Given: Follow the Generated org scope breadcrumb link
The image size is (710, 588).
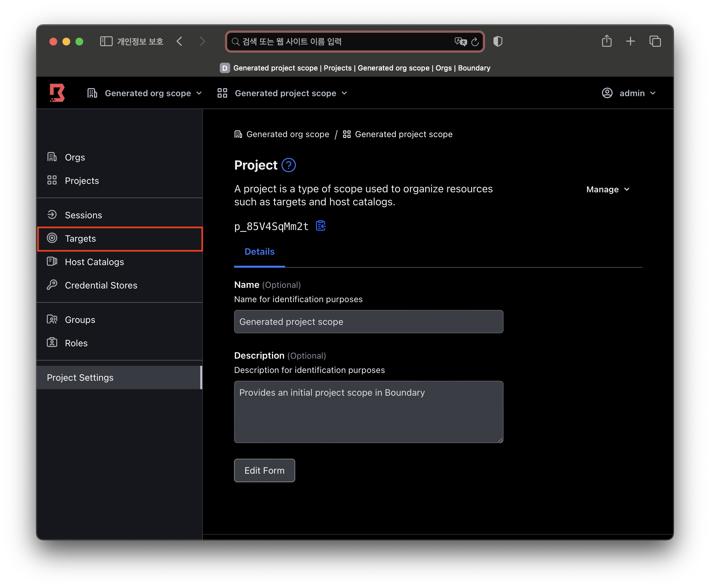Looking at the screenshot, I should [287, 134].
